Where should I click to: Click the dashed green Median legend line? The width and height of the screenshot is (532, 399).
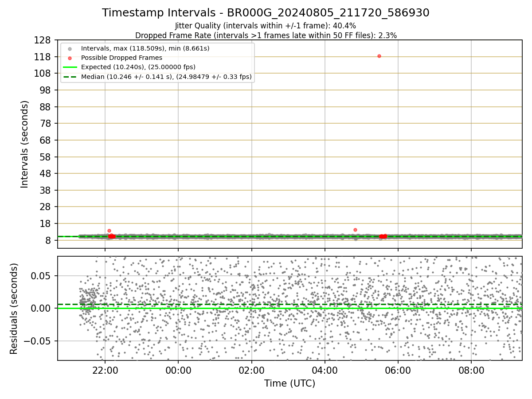[x=70, y=77]
